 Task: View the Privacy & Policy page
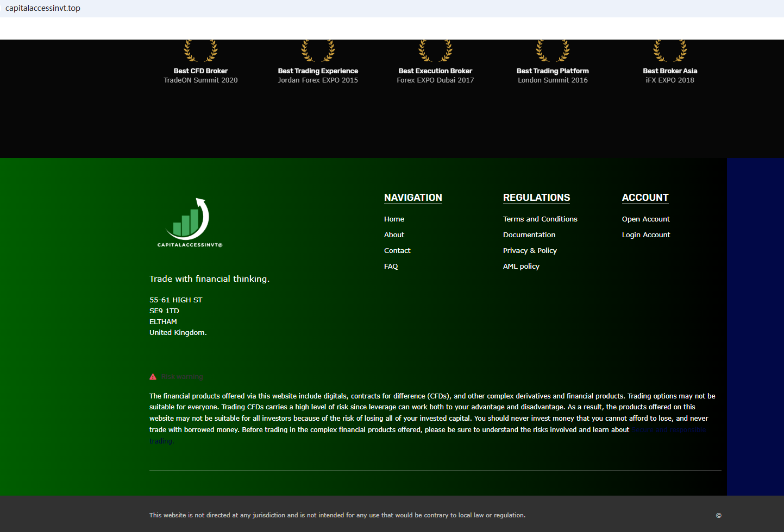coord(530,251)
